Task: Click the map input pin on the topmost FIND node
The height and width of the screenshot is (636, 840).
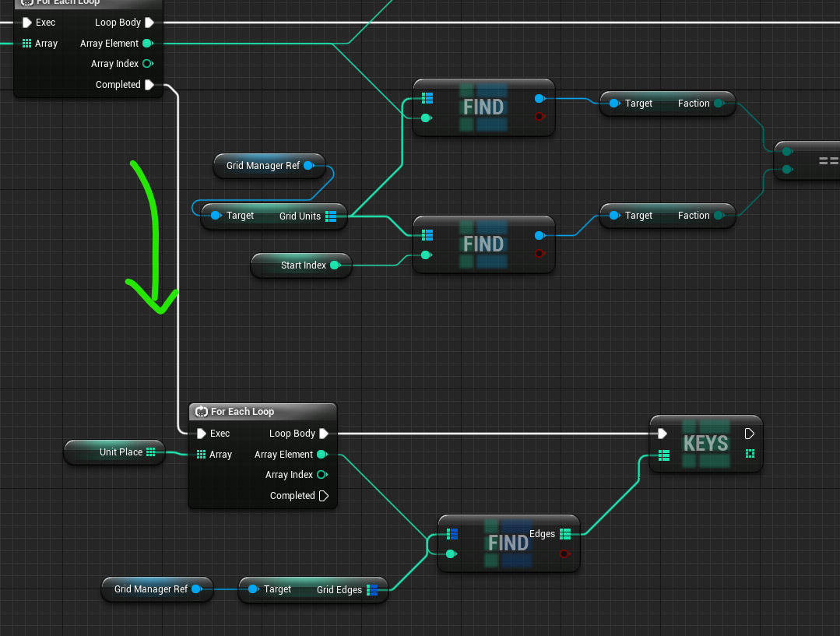Action: click(427, 98)
